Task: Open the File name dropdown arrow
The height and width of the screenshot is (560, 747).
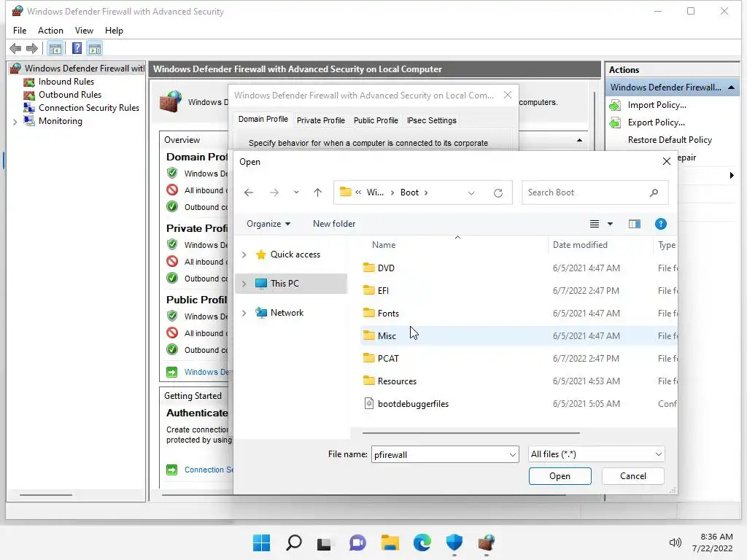Action: tap(513, 455)
